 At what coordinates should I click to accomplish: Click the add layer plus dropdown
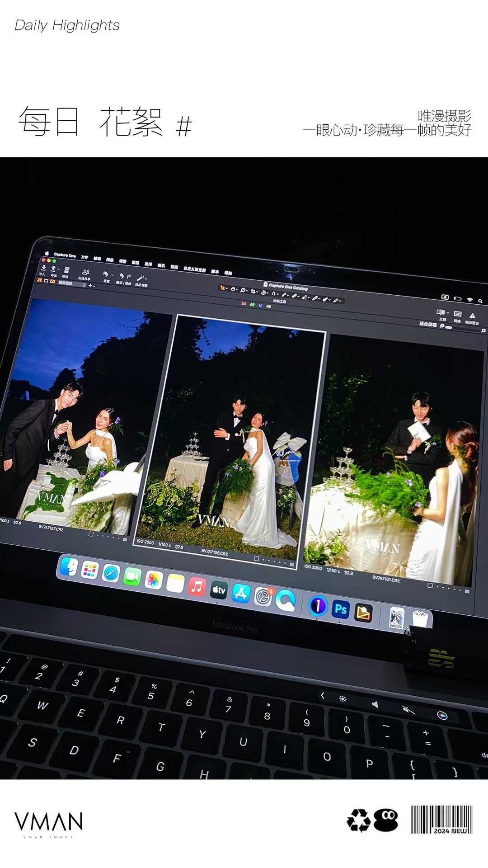tap(92, 286)
